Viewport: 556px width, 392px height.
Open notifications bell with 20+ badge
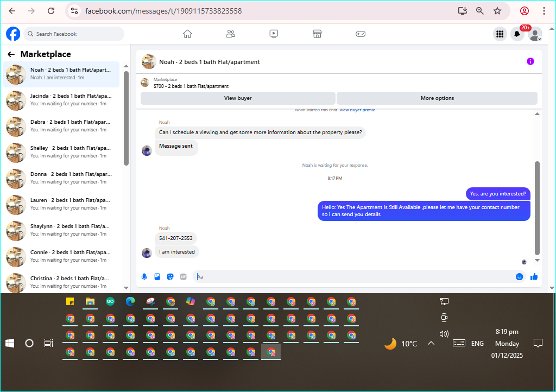click(x=517, y=34)
